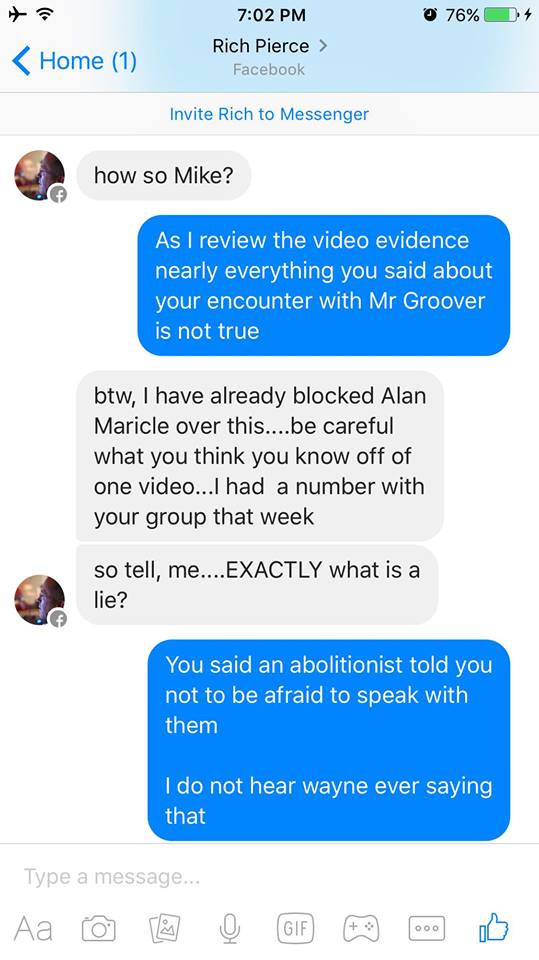Tap the camera icon in message toolbar

coord(99,928)
